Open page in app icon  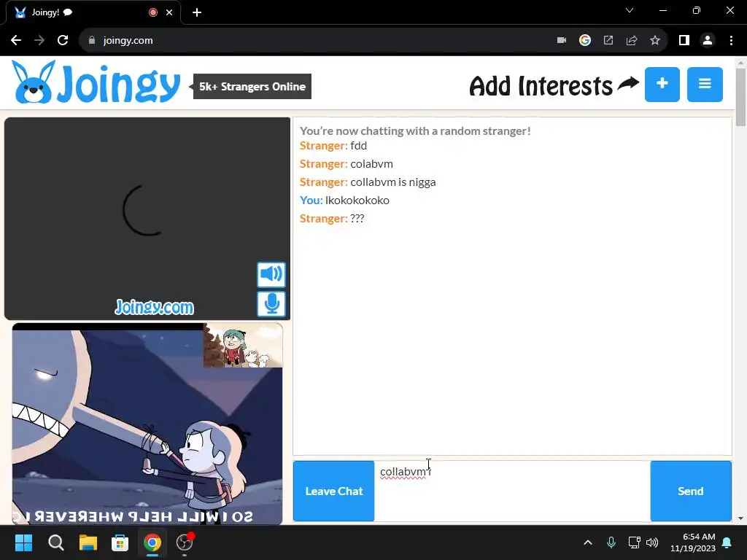point(608,41)
